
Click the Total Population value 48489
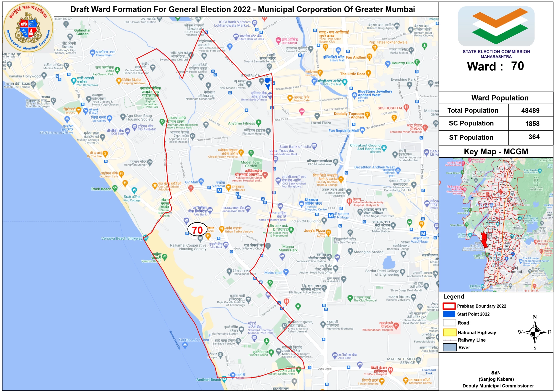pos(530,111)
